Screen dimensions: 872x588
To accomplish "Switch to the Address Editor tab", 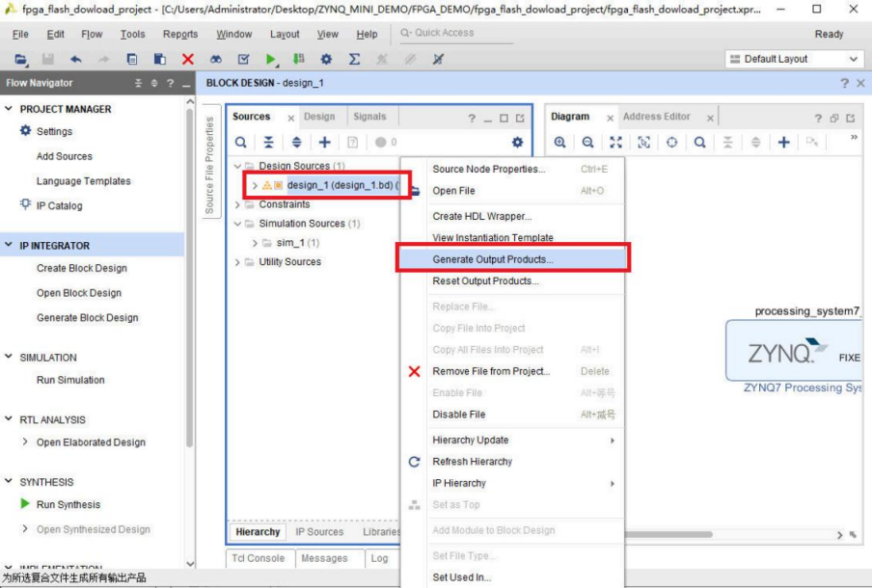I will [x=656, y=117].
